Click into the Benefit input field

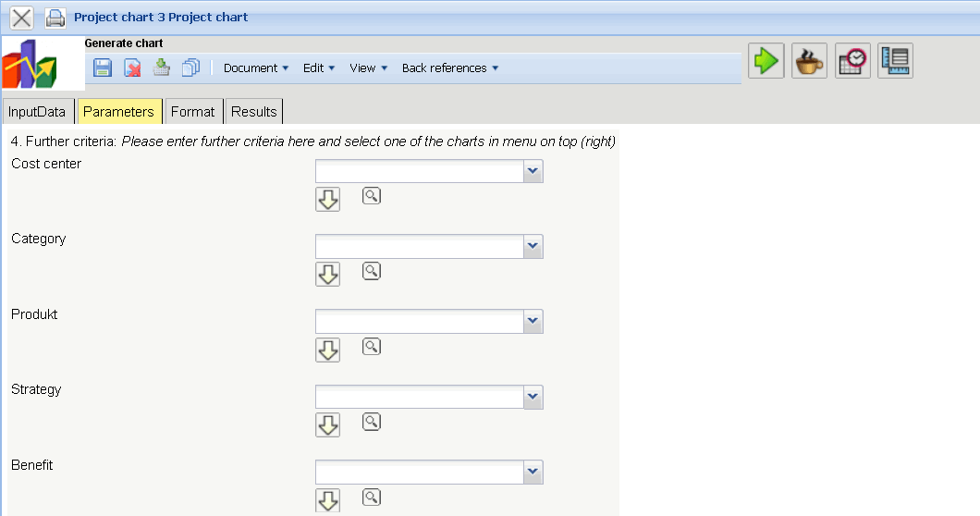coord(420,473)
